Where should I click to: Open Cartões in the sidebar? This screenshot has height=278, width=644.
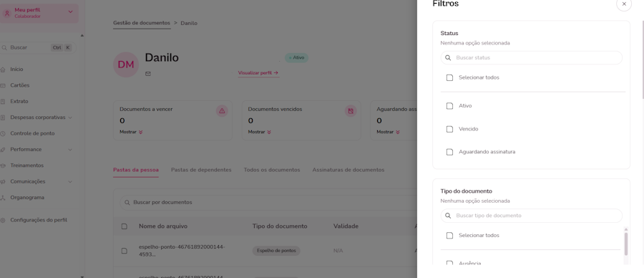[20, 85]
